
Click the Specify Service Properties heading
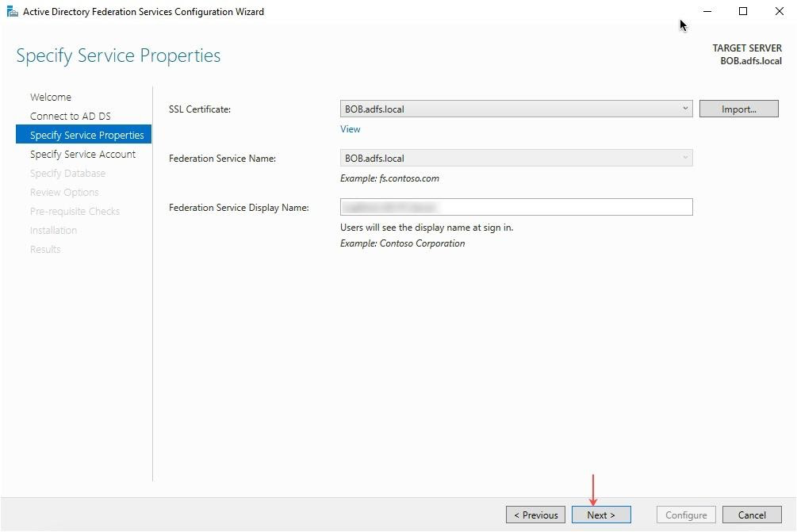118,55
